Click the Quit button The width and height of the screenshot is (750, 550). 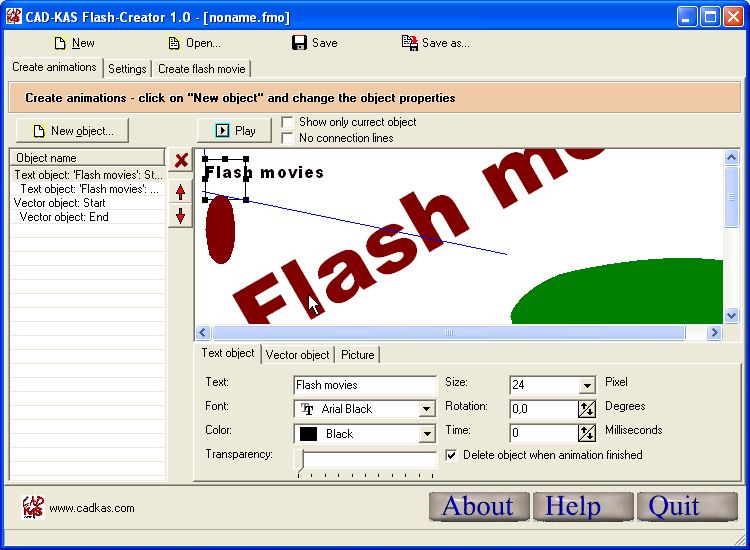click(687, 506)
